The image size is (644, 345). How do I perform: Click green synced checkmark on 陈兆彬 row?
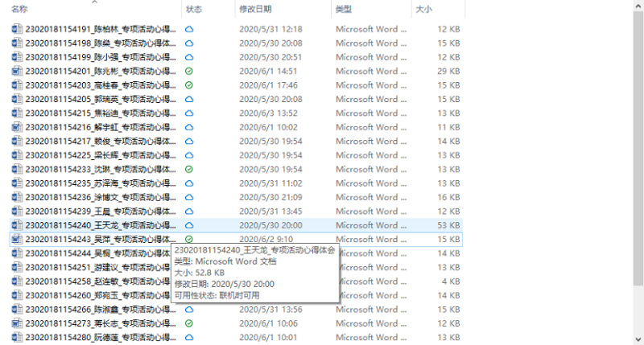pos(189,72)
